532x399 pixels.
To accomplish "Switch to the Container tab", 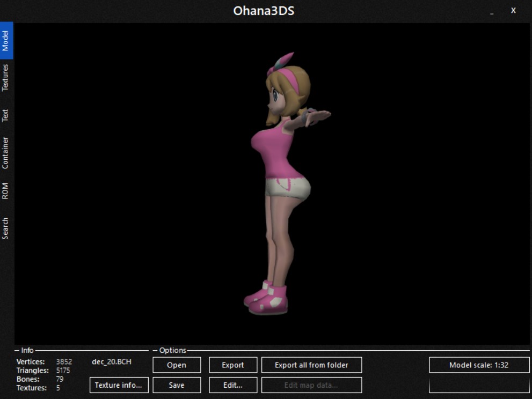I will pyautogui.click(x=5, y=153).
